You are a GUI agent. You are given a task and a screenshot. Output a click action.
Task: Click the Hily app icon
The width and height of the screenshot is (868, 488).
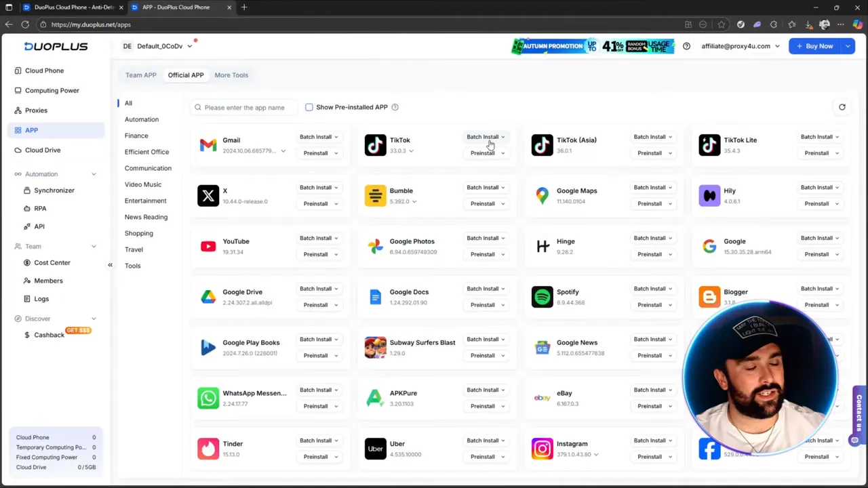click(x=709, y=196)
